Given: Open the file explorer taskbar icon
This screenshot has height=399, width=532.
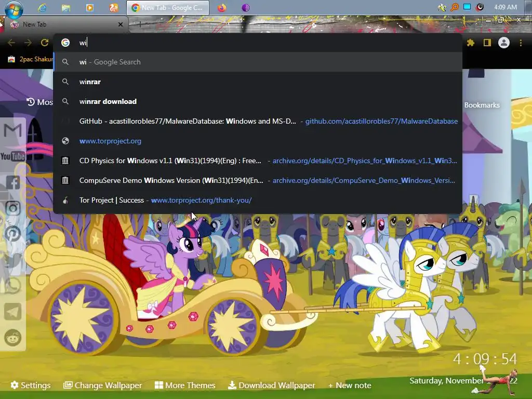Looking at the screenshot, I should point(66,7).
